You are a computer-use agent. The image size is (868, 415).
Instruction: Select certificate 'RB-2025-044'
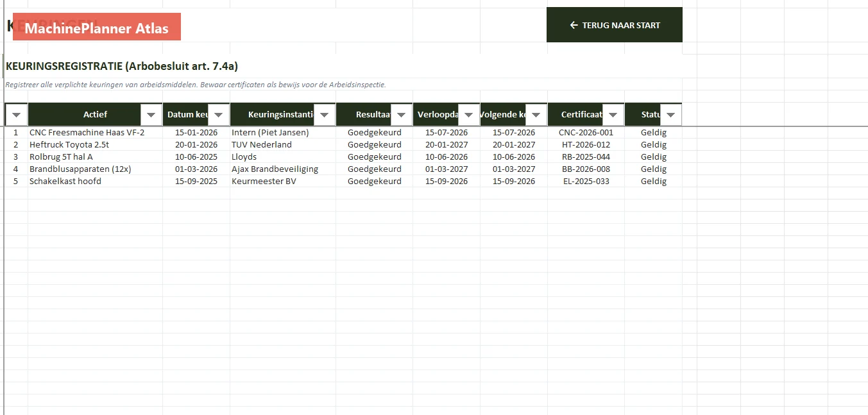click(x=586, y=157)
